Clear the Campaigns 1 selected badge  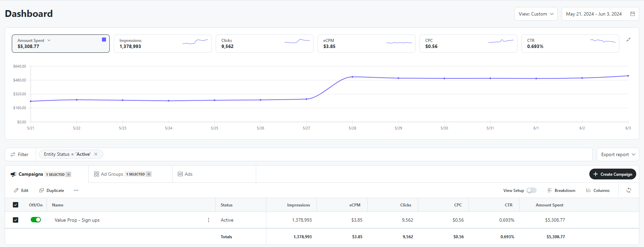point(69,174)
